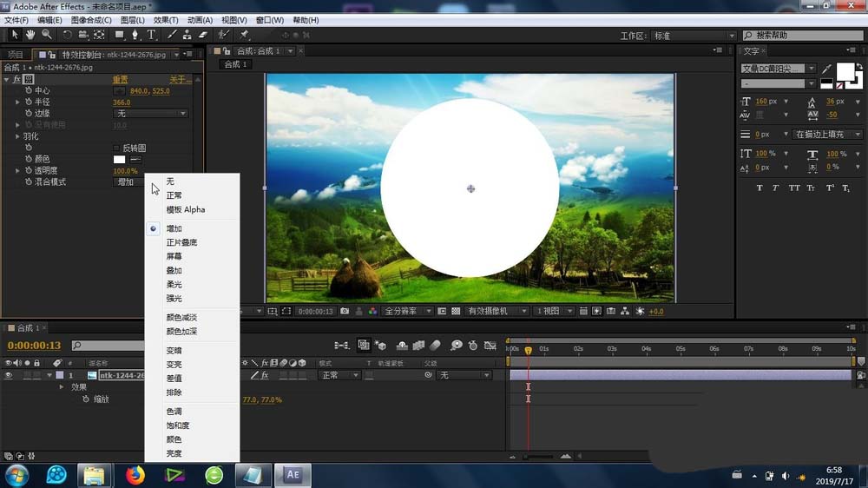Click the white 颜色 color swatch

120,159
